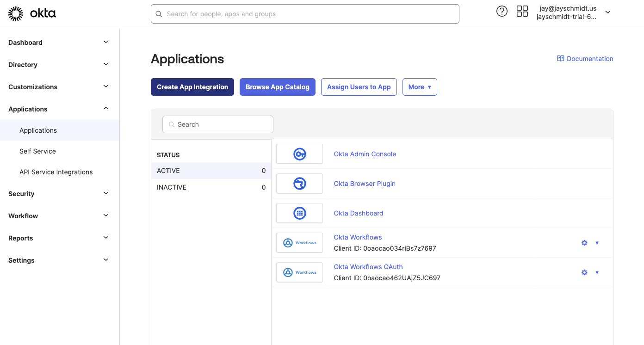Open settings gear for Okta Workflows OAuth
The image size is (644, 345).
(584, 272)
